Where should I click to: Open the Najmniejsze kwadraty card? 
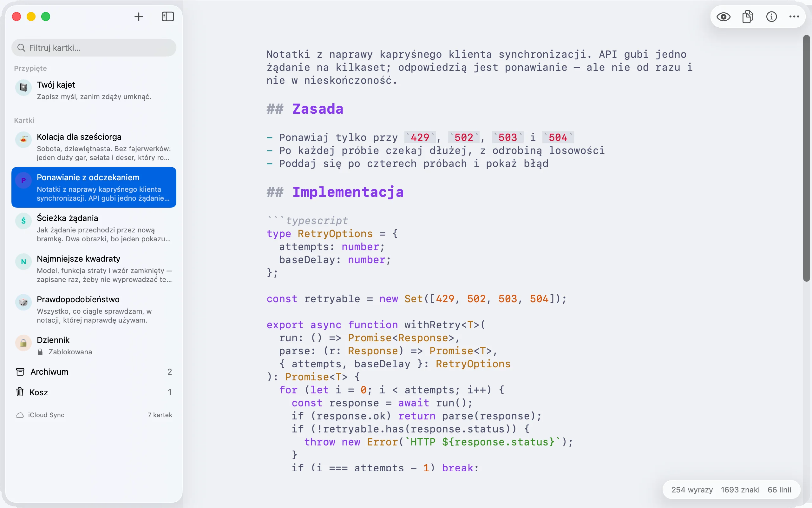(x=94, y=269)
